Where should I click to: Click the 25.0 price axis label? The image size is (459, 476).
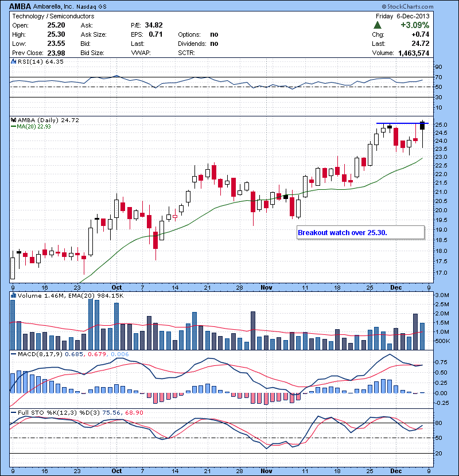(441, 125)
